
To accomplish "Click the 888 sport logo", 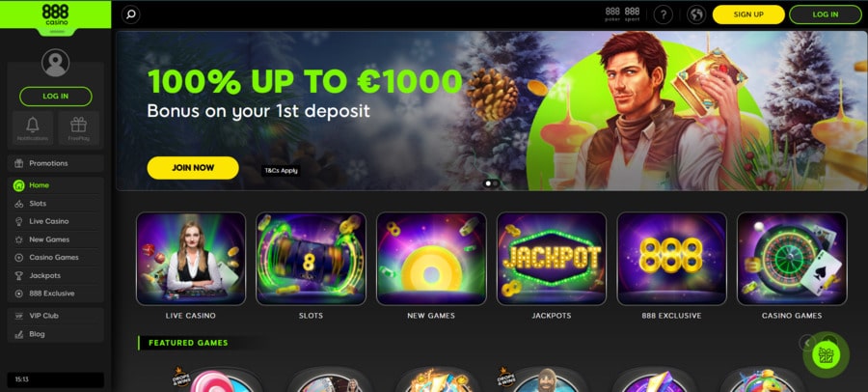I will tap(632, 14).
